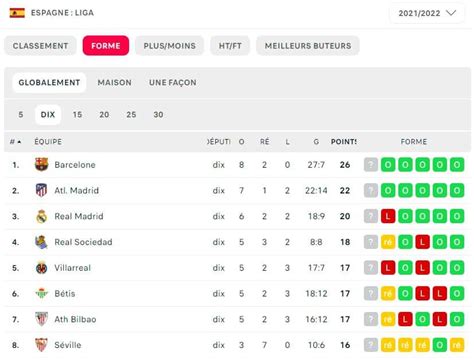Select the last 5 matches filter

point(21,115)
